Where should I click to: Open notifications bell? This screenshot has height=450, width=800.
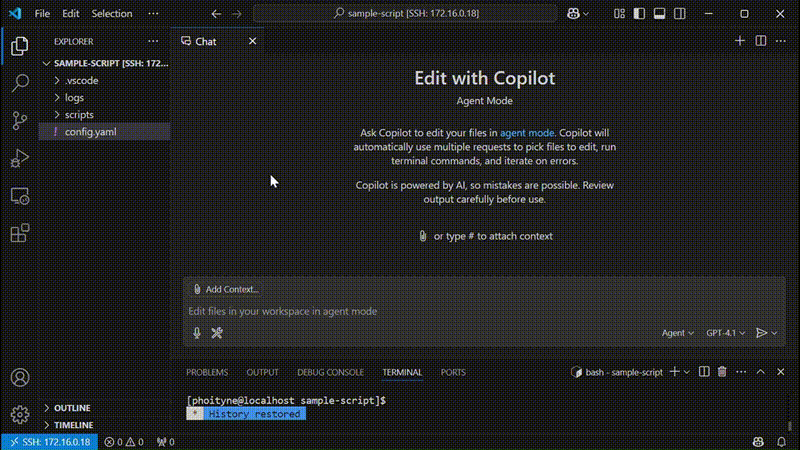(781, 442)
